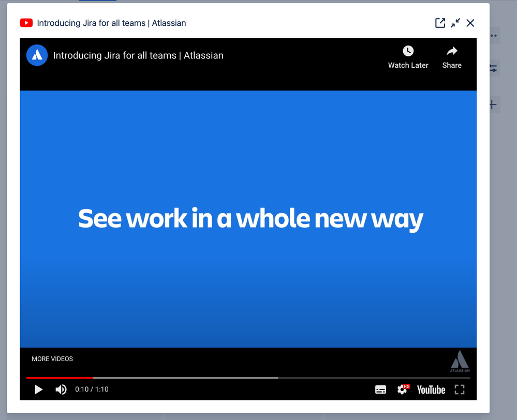Close the video preview modal
The image size is (517, 420).
click(x=470, y=23)
